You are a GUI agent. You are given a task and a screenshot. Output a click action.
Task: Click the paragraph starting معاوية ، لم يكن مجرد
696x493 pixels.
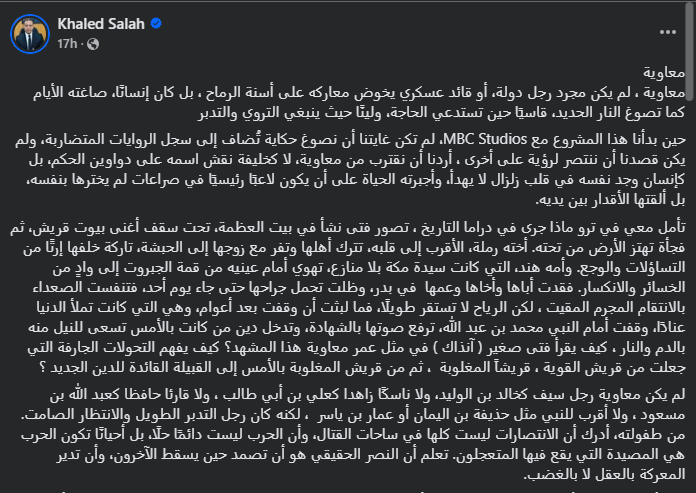tap(359, 103)
